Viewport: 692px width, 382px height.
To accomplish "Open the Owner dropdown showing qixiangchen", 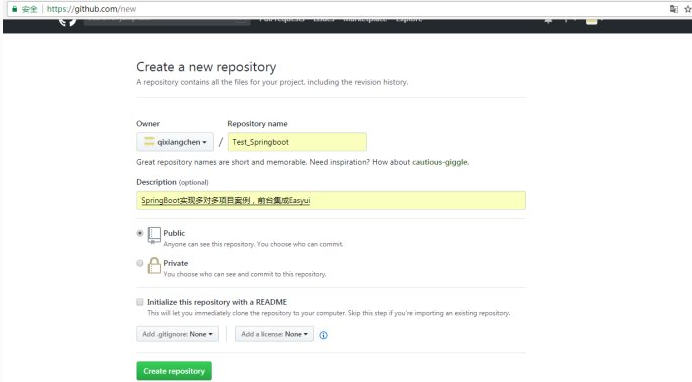I will click(175, 142).
